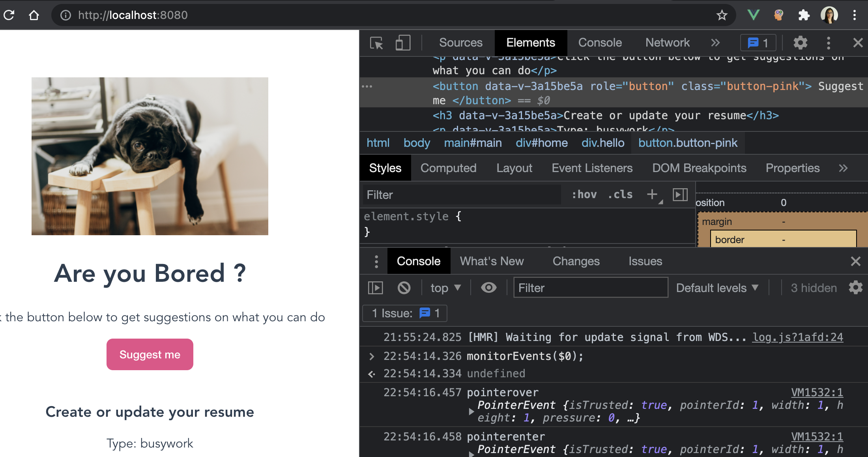Open the browser extensions puzzle icon

803,15
